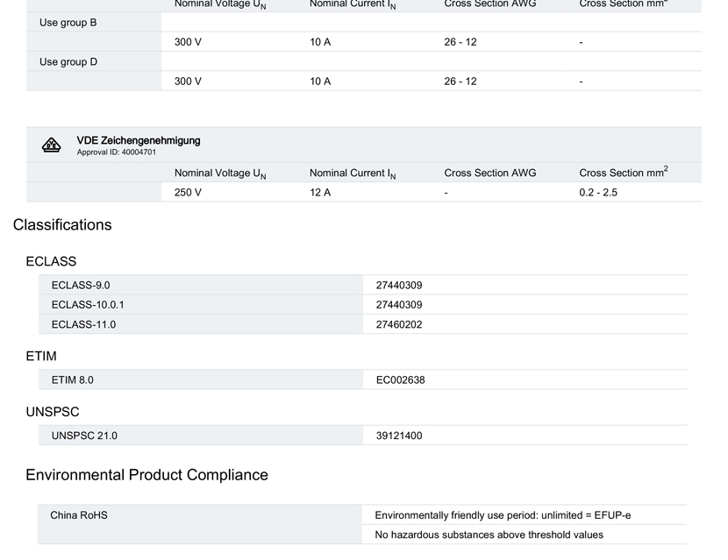Screen dimensions: 728x560
Task: Select the ECLASS-10.0.1 row label
Action: point(88,305)
